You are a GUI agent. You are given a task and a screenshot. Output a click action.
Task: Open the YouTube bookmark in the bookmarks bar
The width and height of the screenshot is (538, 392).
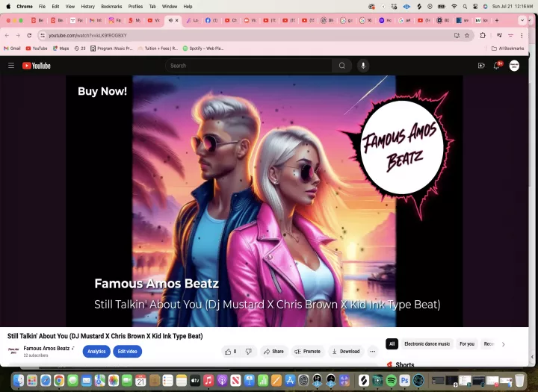[37, 49]
